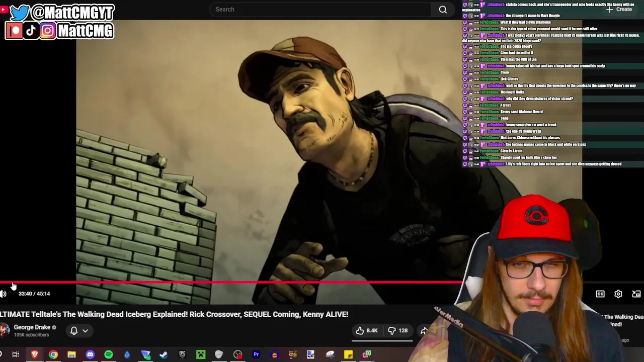Open Epic Games Launcher from the taskbar
Image resolution: width=644 pixels, height=362 pixels.
point(182,354)
